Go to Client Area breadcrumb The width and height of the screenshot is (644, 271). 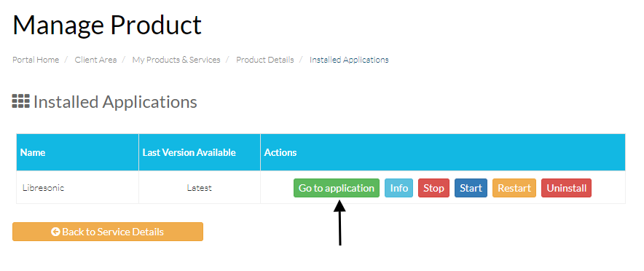click(95, 60)
